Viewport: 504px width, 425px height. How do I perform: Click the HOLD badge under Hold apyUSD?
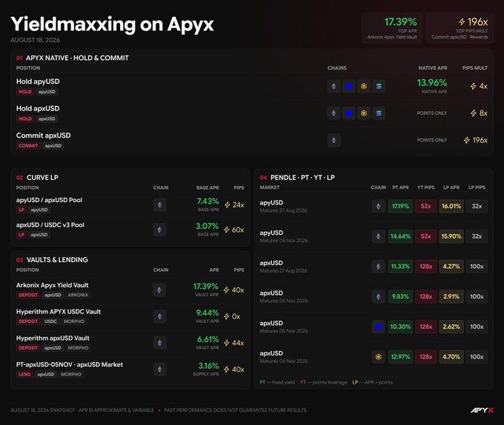[x=25, y=92]
